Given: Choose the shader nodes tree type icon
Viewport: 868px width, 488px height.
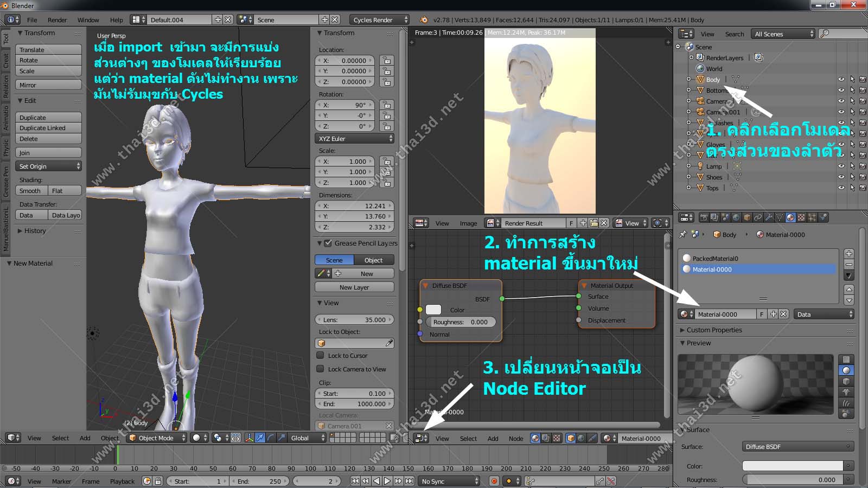Looking at the screenshot, I should tap(535, 438).
